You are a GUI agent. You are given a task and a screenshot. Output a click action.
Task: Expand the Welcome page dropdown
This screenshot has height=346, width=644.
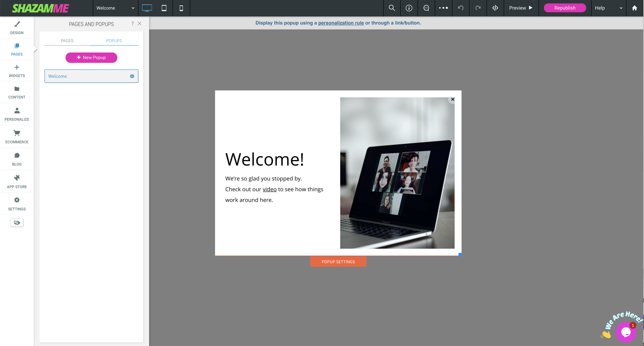[x=115, y=8]
